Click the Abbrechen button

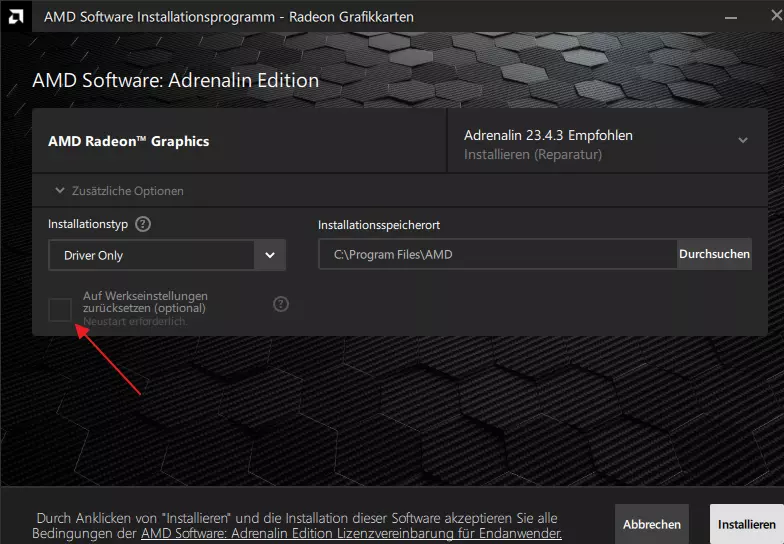coord(652,524)
